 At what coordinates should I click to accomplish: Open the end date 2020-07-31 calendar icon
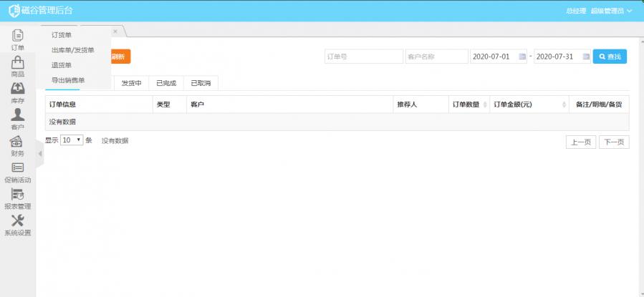pos(586,57)
